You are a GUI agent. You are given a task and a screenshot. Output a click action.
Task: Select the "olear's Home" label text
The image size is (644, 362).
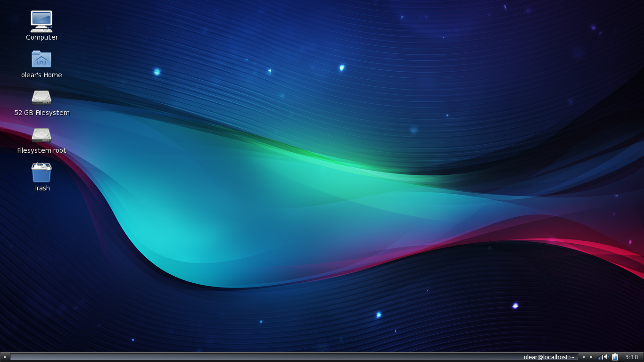[x=41, y=75]
